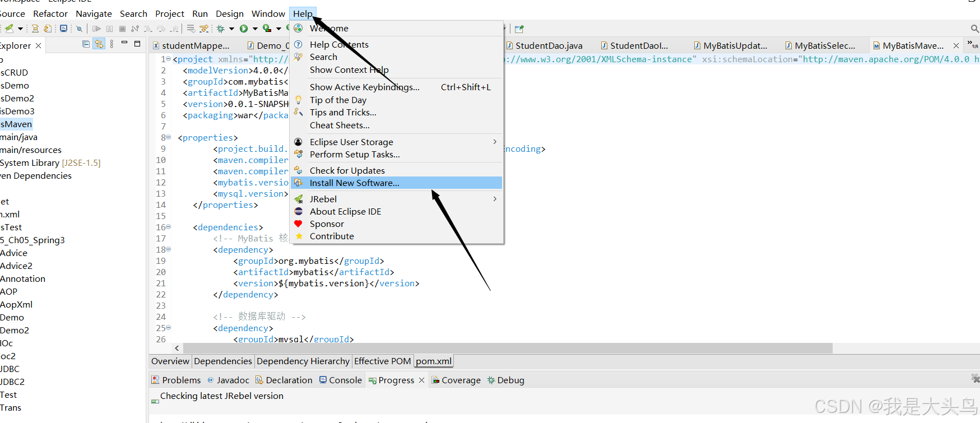
Task: Open the Refactor menu
Action: pyautogui.click(x=50, y=13)
